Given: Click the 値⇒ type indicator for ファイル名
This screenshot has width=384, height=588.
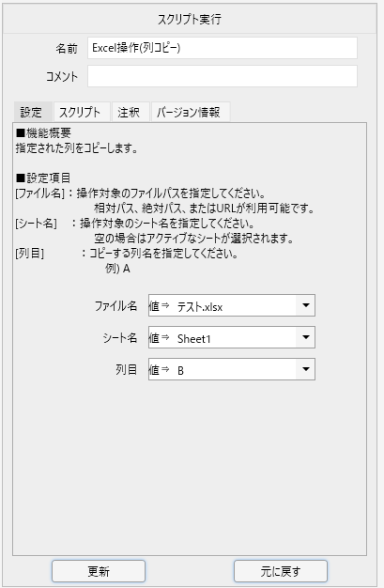Looking at the screenshot, I should (160, 306).
